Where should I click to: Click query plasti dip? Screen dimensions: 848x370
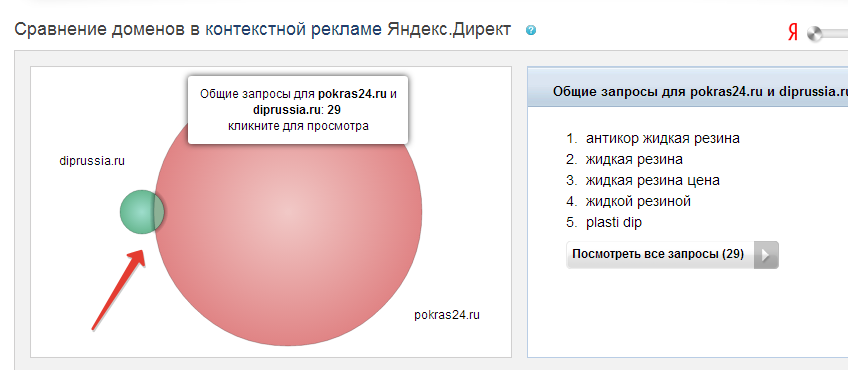614,222
